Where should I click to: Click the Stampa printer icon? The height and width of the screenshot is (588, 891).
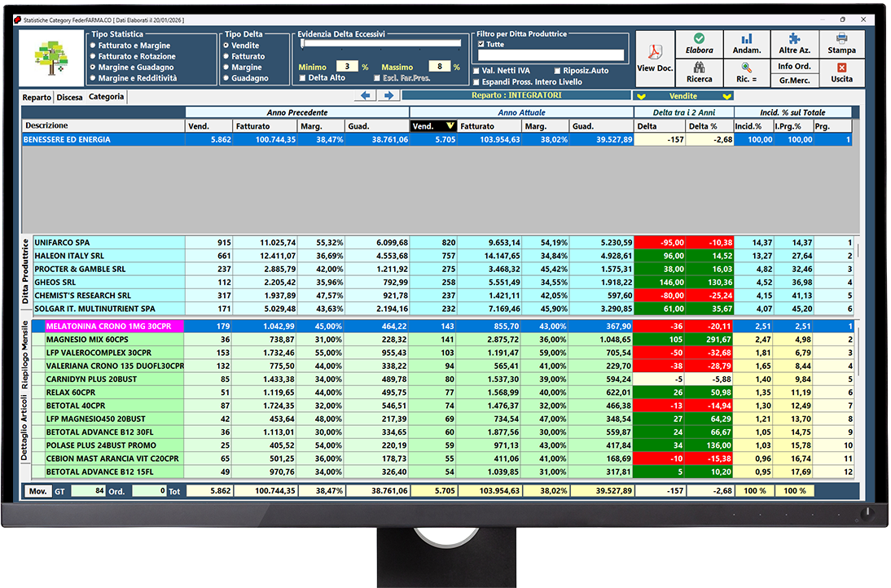pyautogui.click(x=841, y=39)
